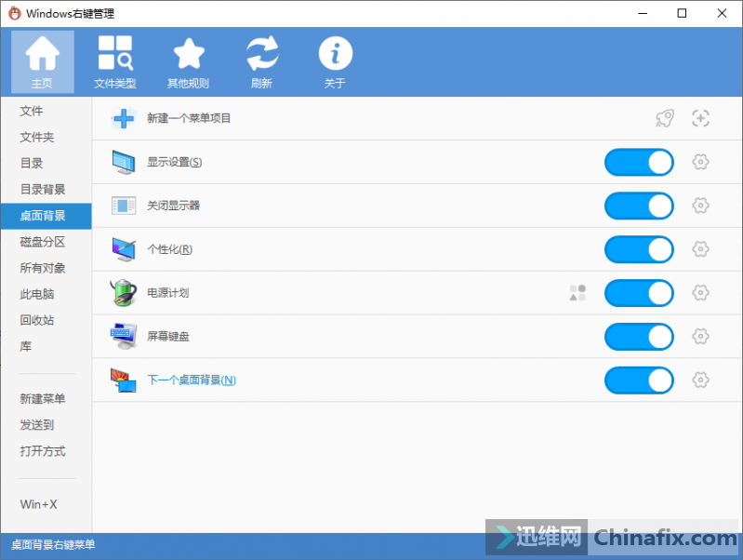Click the 屏幕键盘 label
Image resolution: width=743 pixels, height=560 pixels.
pyautogui.click(x=167, y=336)
